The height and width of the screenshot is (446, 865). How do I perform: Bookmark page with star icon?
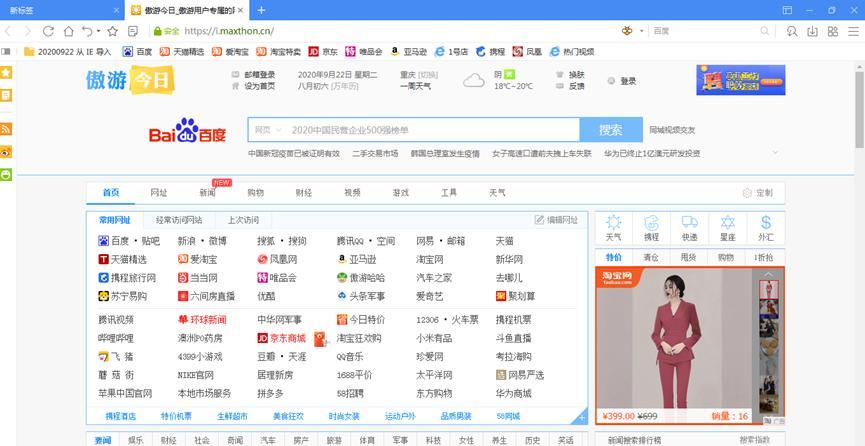[113, 31]
